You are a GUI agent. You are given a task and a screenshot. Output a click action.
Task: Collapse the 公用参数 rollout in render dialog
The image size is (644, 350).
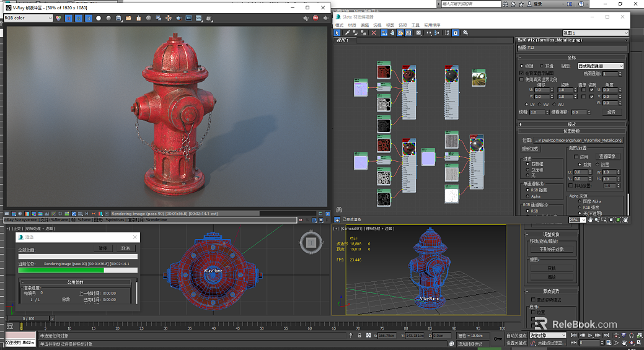(x=76, y=282)
